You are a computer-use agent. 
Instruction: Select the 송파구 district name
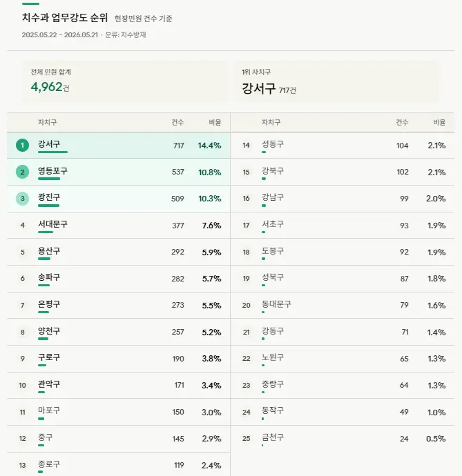[x=49, y=277]
